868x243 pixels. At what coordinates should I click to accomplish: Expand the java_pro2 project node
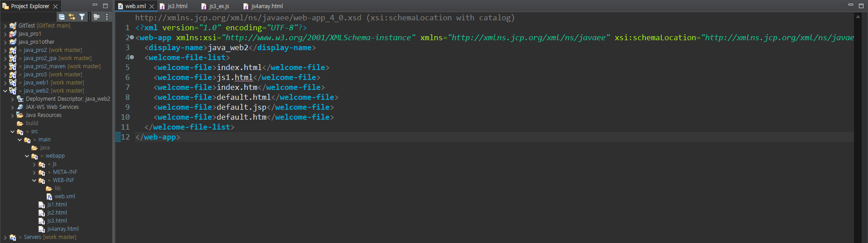[5, 50]
